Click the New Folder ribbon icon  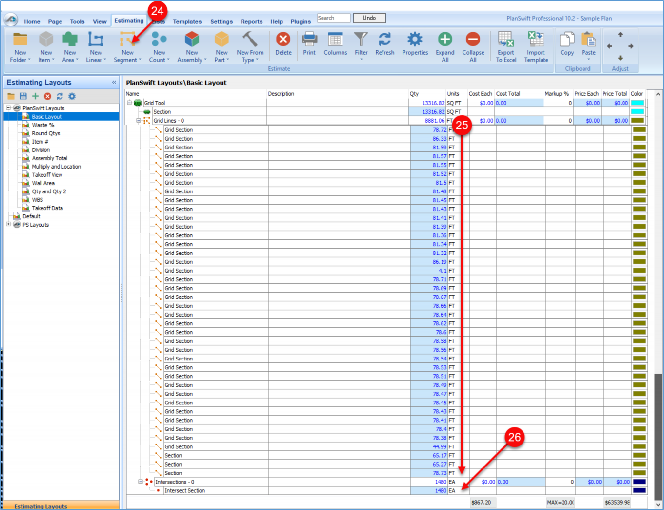20,39
